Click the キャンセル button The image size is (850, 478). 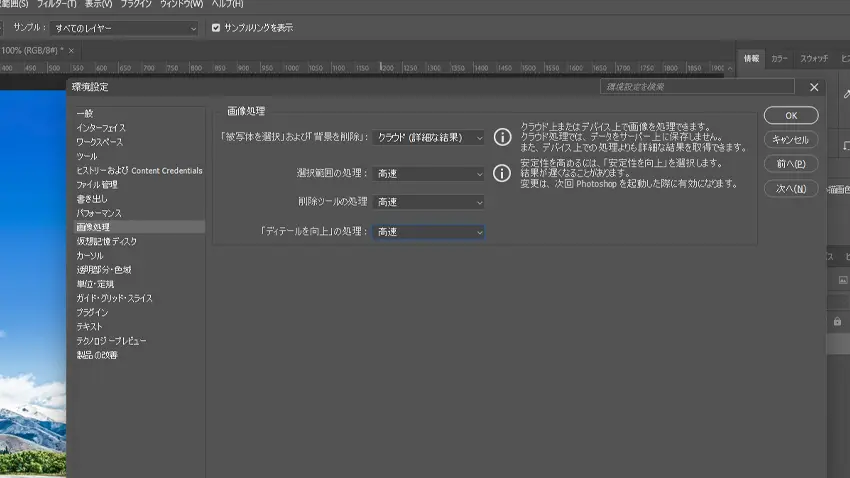tap(791, 140)
